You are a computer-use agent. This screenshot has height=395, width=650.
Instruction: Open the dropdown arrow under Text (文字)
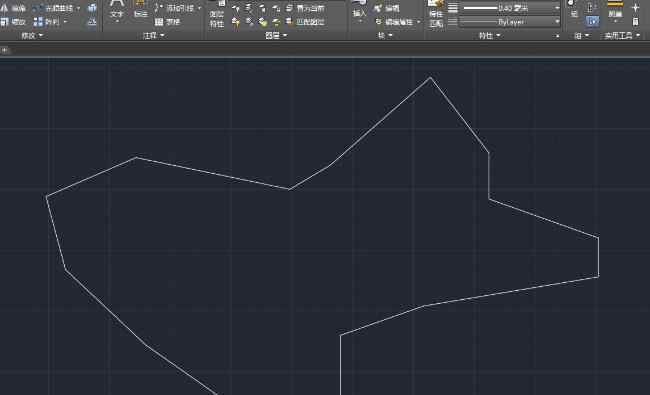click(117, 22)
